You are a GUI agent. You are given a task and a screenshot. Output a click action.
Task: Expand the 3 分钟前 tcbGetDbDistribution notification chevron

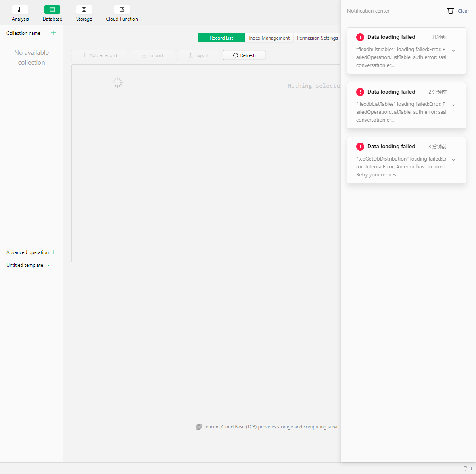pyautogui.click(x=453, y=160)
